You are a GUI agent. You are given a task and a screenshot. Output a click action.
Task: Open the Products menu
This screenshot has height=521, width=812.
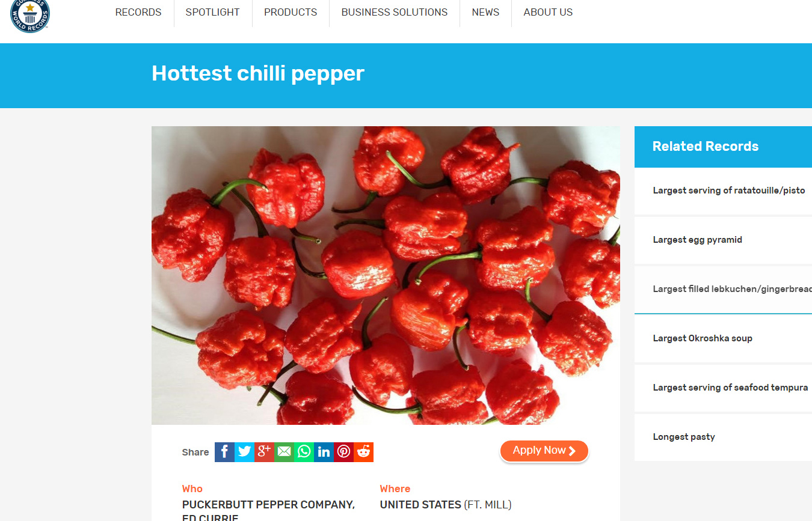pyautogui.click(x=291, y=12)
